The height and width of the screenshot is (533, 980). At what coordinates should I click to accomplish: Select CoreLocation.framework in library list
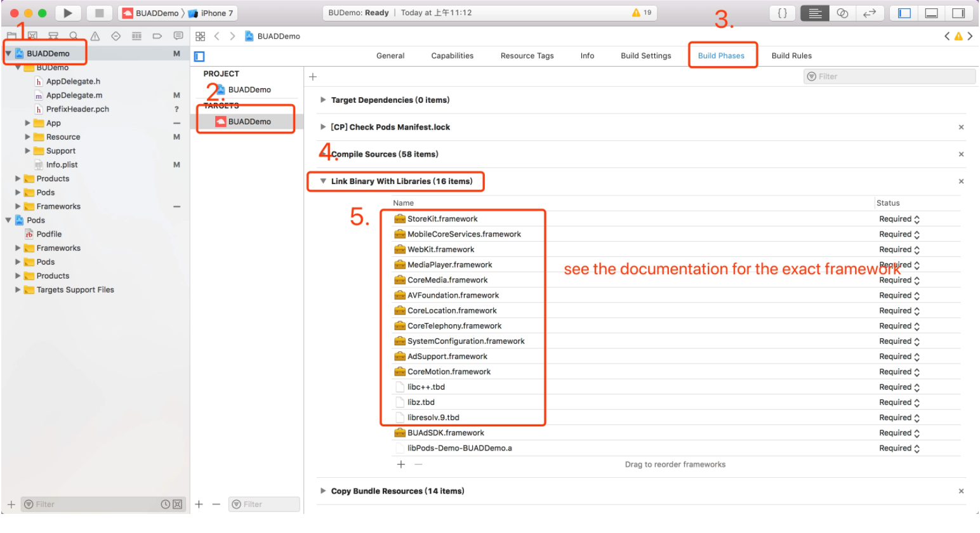pyautogui.click(x=452, y=311)
